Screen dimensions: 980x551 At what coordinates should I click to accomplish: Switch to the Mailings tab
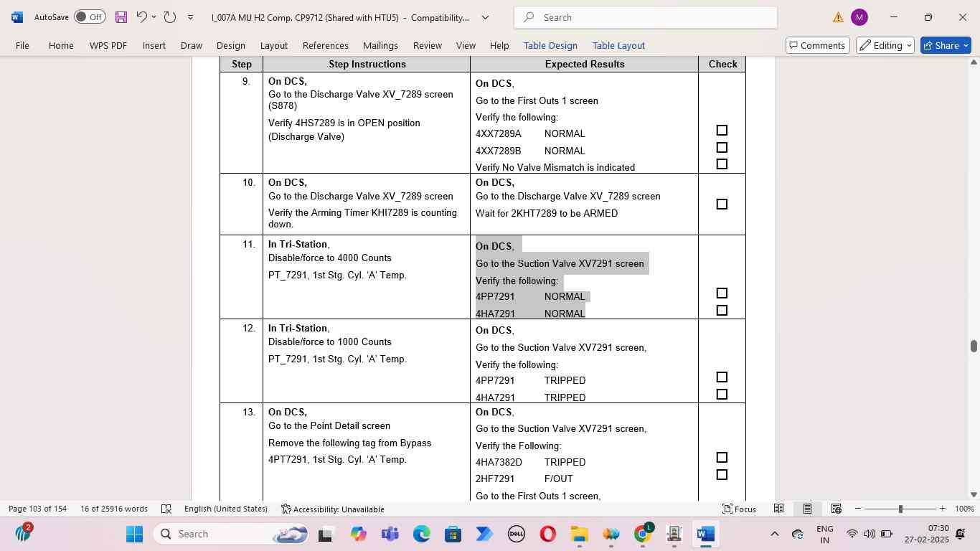pyautogui.click(x=380, y=45)
